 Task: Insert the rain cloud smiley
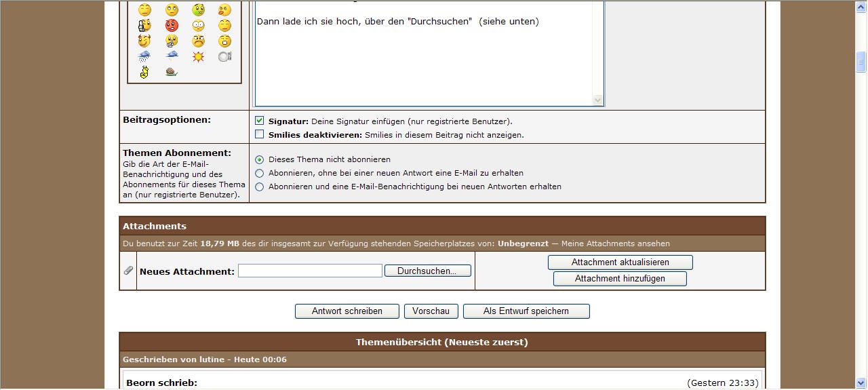(144, 57)
